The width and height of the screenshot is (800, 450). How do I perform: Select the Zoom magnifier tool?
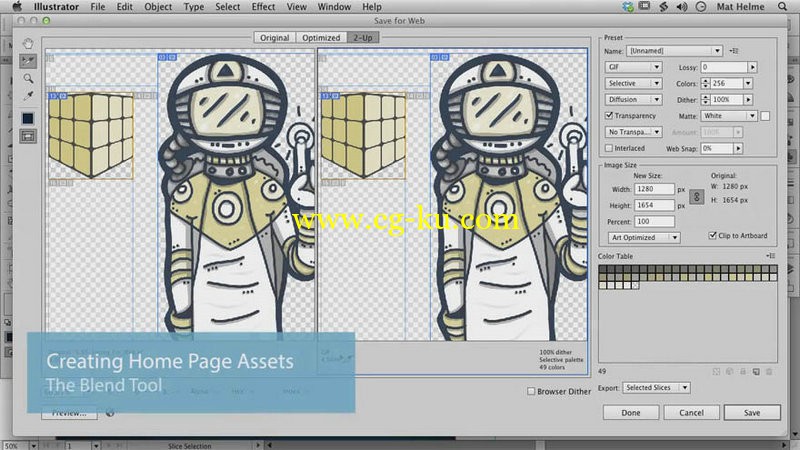point(28,78)
